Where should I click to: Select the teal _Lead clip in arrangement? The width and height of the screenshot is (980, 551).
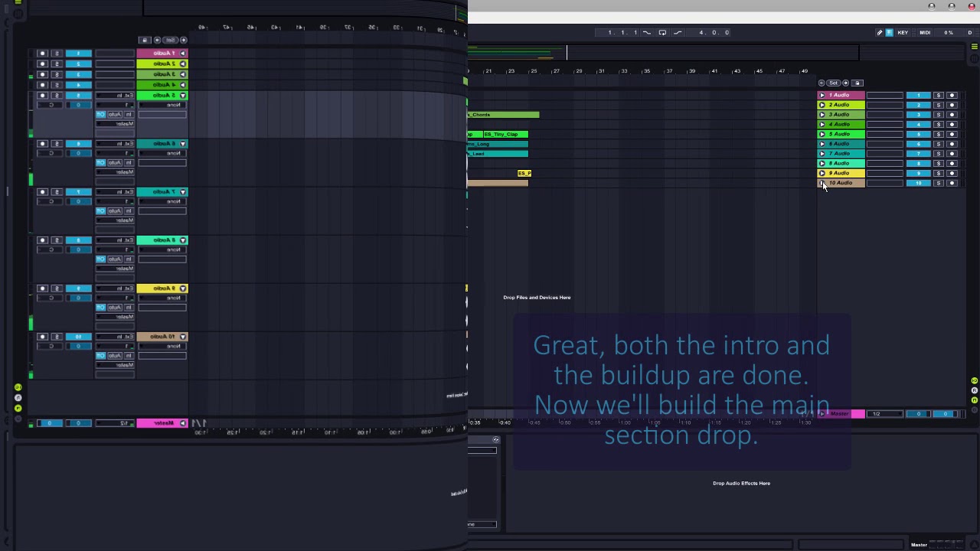click(x=498, y=154)
